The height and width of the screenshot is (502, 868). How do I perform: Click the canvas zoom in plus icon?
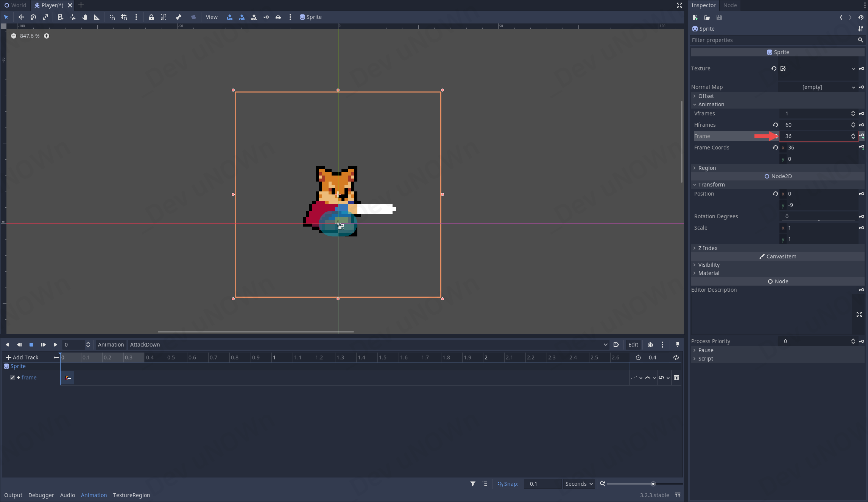tap(47, 36)
